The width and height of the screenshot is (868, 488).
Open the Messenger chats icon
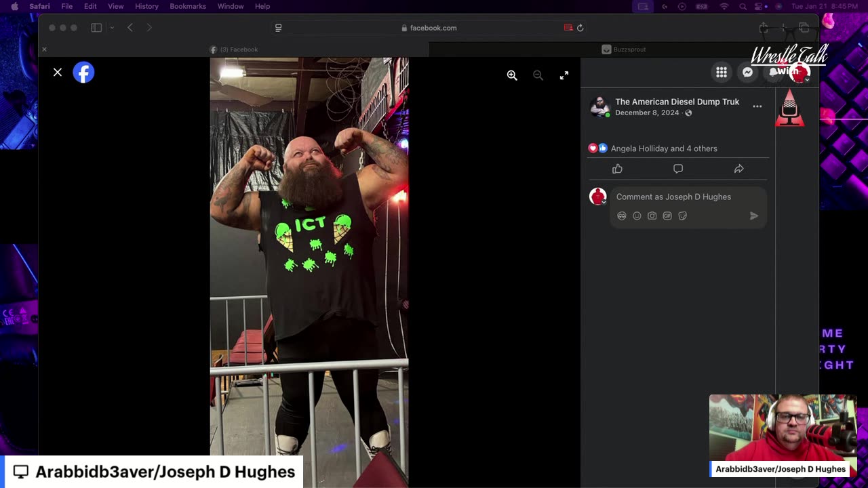pos(747,73)
